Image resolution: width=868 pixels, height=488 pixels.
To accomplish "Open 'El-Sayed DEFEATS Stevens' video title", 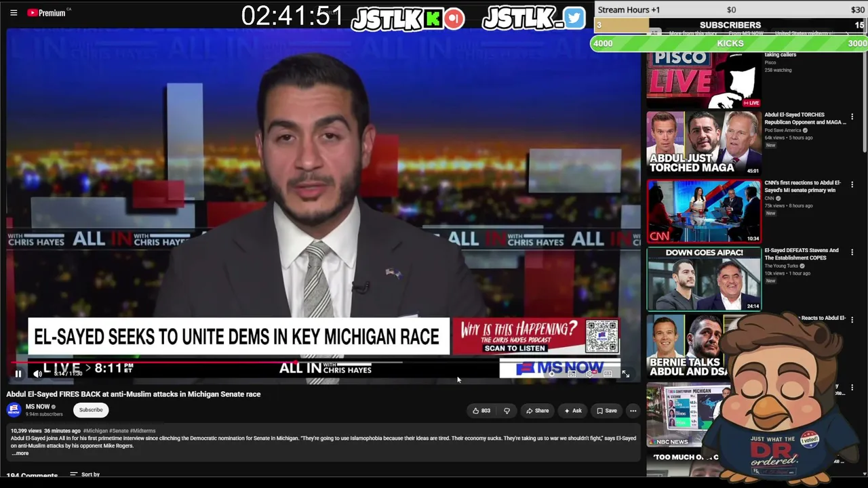I will point(802,254).
